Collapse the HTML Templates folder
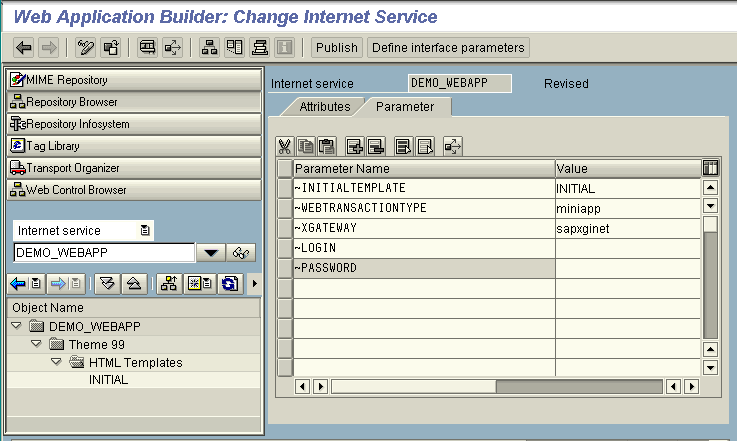This screenshot has width=737, height=441. click(x=56, y=362)
